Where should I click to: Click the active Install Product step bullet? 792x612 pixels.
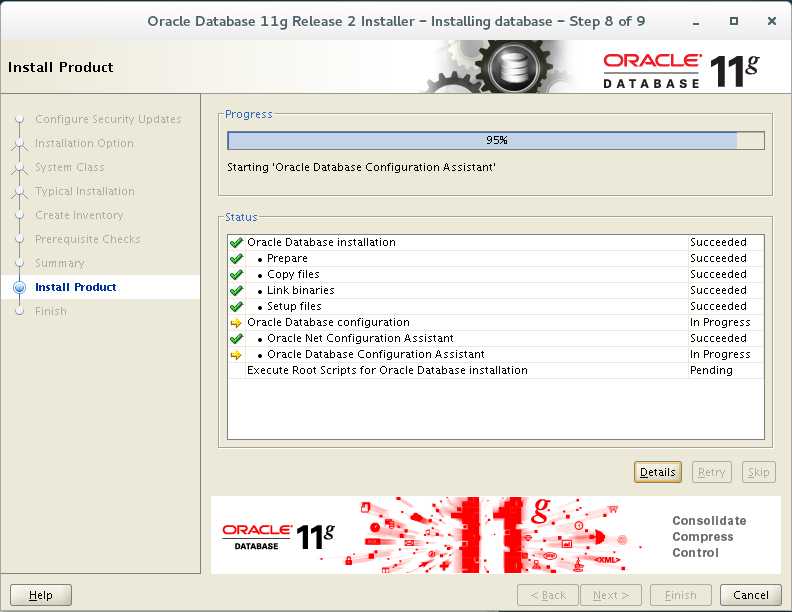point(20,287)
